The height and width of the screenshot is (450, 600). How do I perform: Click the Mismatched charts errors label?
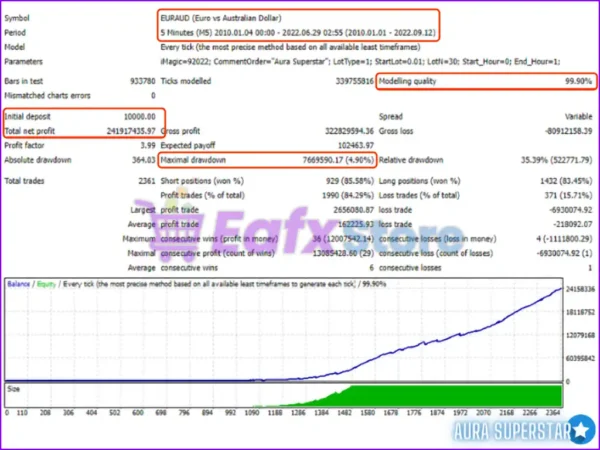tap(47, 96)
